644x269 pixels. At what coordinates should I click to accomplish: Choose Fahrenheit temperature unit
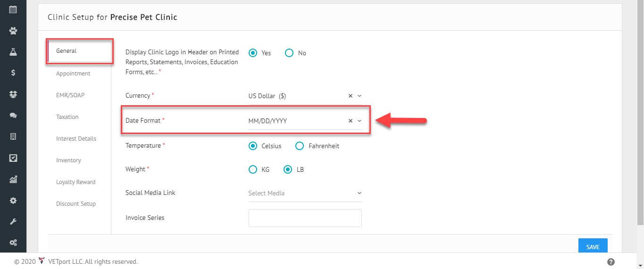(x=299, y=146)
